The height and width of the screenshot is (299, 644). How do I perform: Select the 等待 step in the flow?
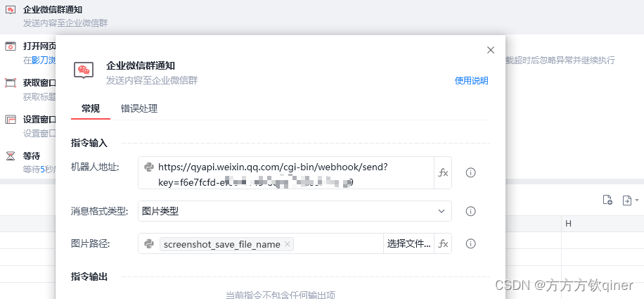click(28, 163)
